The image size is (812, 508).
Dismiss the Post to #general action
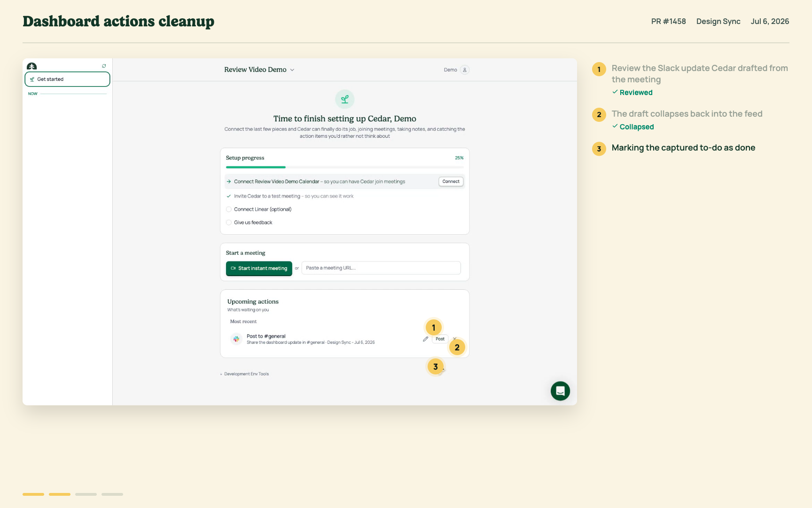click(454, 339)
